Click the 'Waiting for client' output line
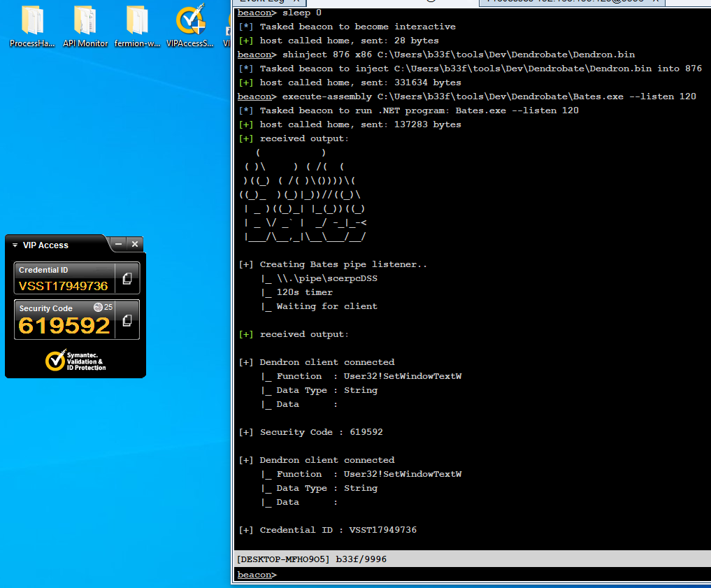 [319, 306]
